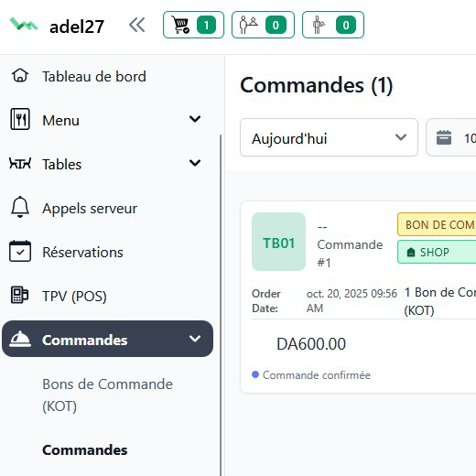Click the 1 Bon de Commande (KOT) text
Viewport: 476px width, 476px height.
pos(439,301)
